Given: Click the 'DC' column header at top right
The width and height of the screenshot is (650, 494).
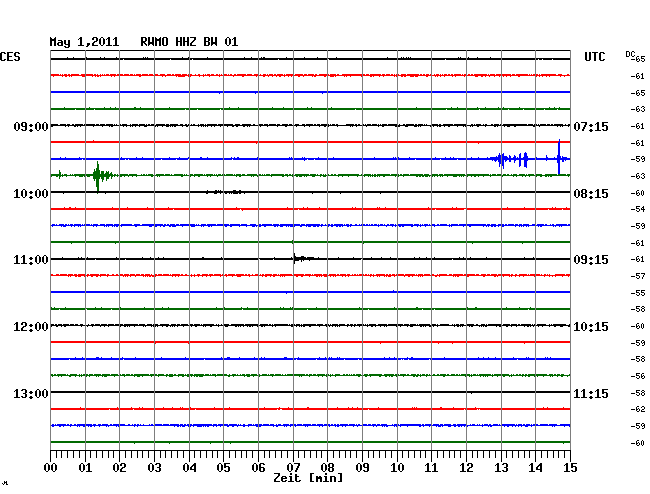Looking at the screenshot, I should (630, 54).
